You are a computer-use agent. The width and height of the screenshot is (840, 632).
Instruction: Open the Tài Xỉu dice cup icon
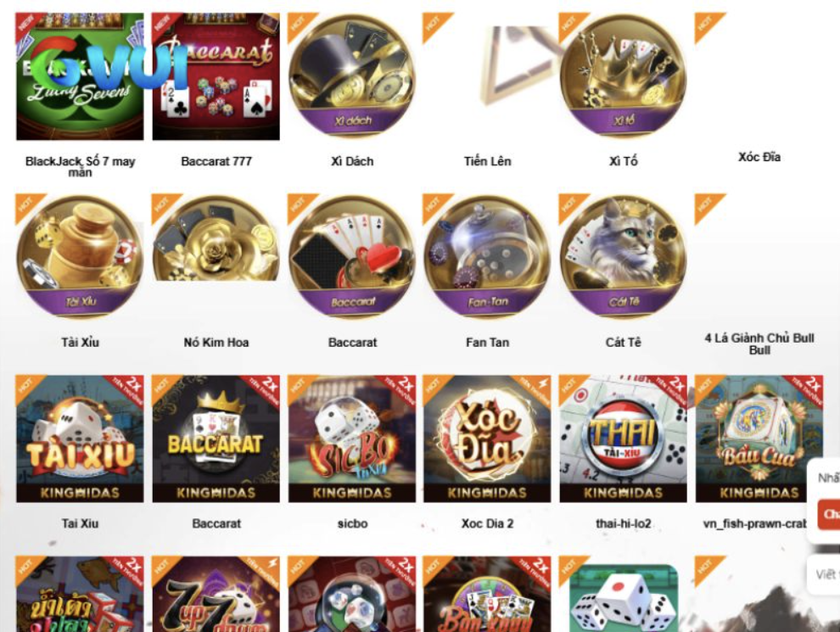point(80,257)
